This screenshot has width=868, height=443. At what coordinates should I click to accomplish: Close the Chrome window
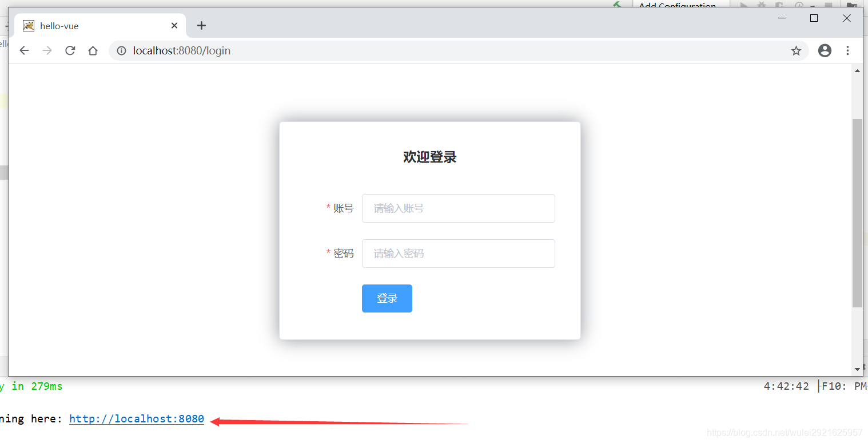847,18
